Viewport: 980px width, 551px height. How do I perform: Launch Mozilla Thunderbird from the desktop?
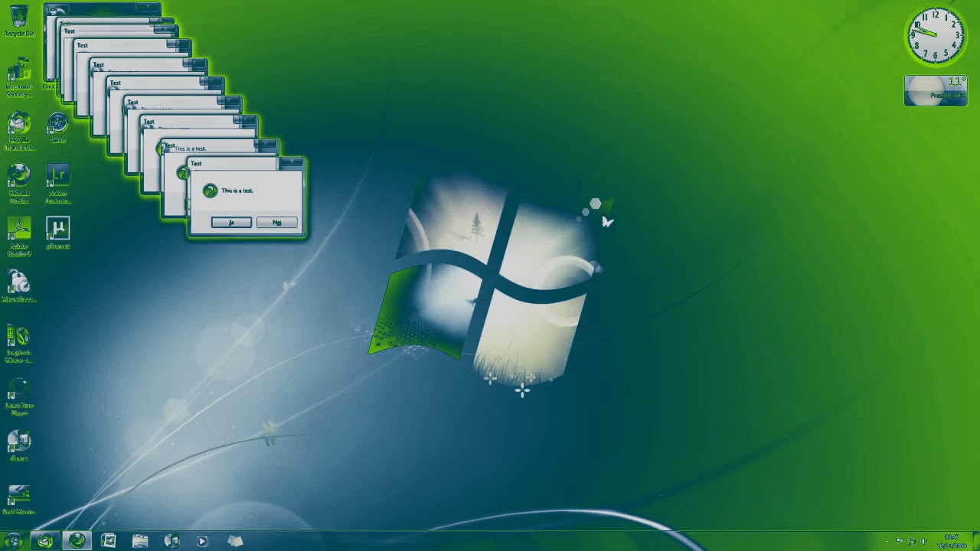(19, 132)
